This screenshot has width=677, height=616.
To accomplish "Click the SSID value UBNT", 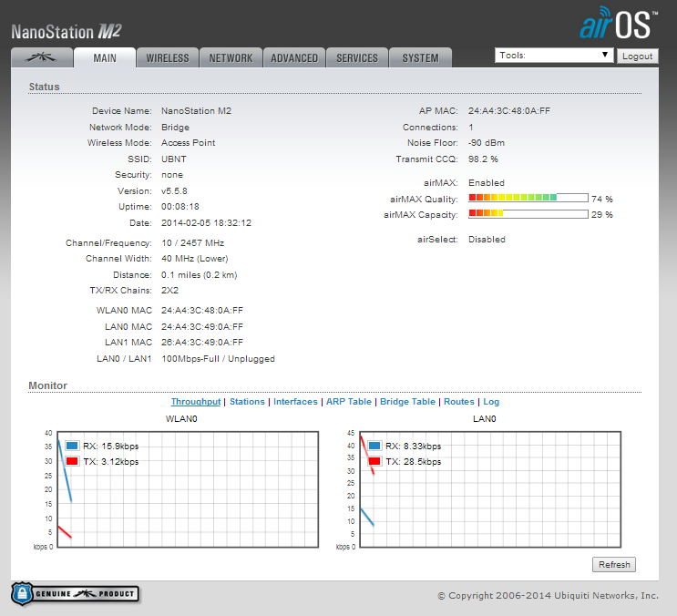I will (173, 159).
